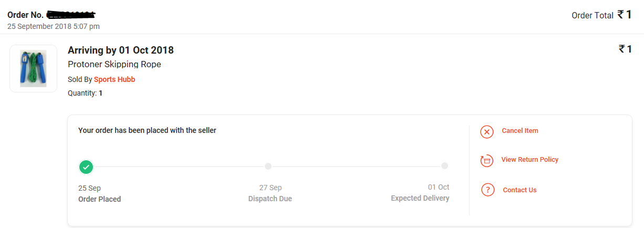This screenshot has height=228, width=644.
Task: Click the Contact Us question mark icon
Action: 487,190
